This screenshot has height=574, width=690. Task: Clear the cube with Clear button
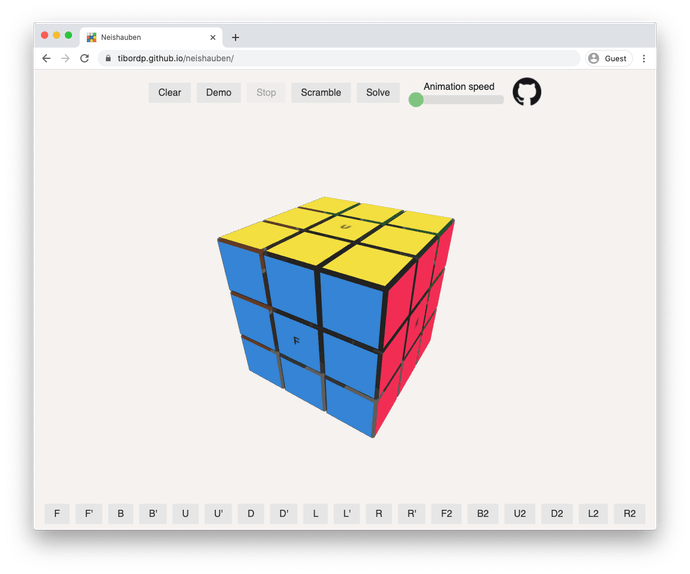click(169, 92)
